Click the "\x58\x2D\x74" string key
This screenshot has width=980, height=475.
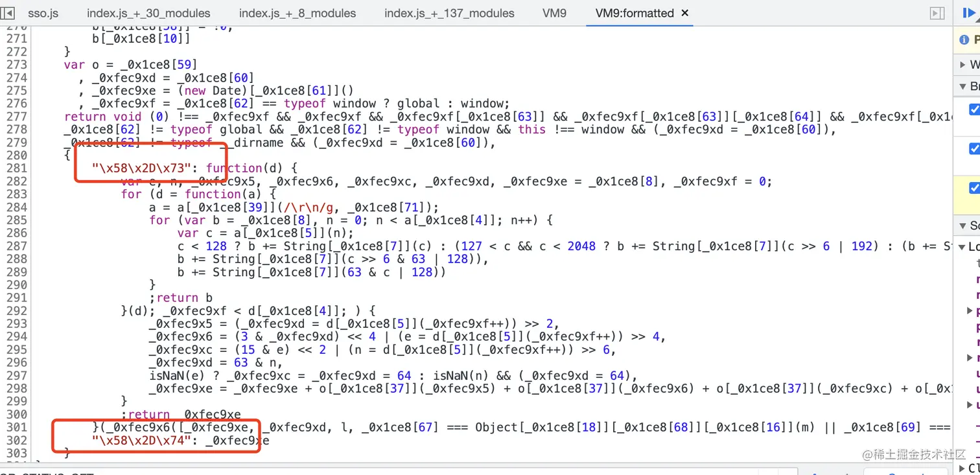(x=141, y=441)
